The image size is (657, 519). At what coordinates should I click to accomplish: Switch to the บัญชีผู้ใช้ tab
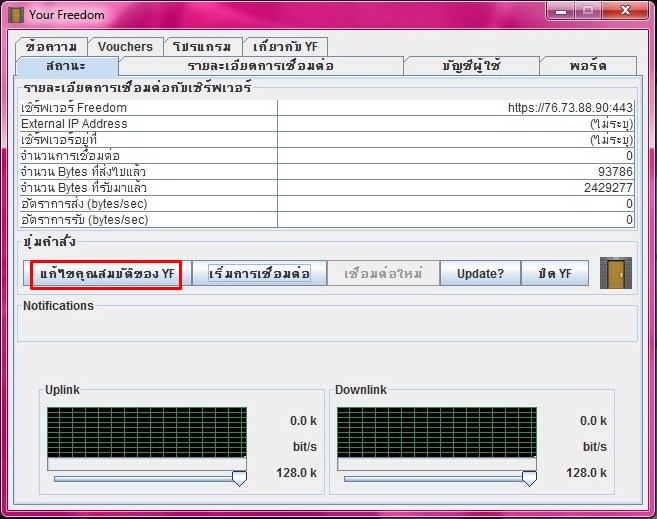click(471, 66)
